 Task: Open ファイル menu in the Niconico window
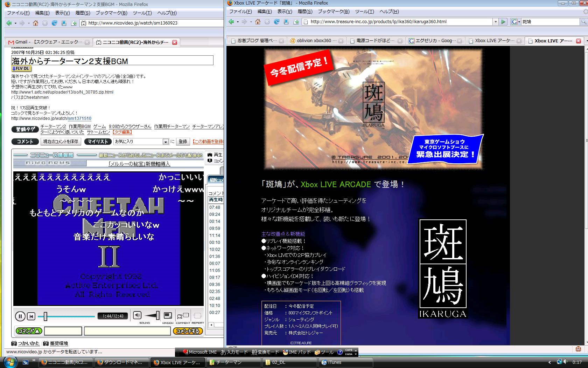[18, 13]
